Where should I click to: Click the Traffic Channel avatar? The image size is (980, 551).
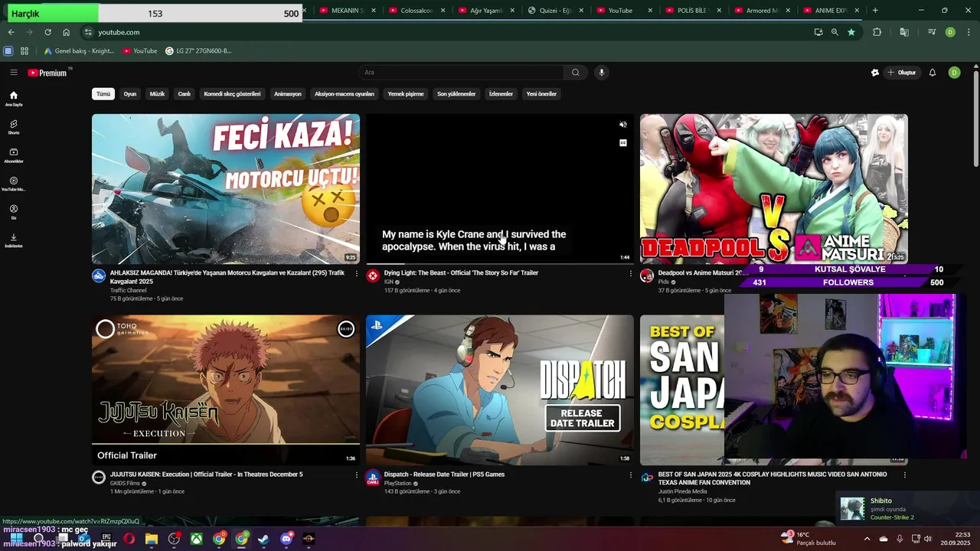pyautogui.click(x=99, y=275)
